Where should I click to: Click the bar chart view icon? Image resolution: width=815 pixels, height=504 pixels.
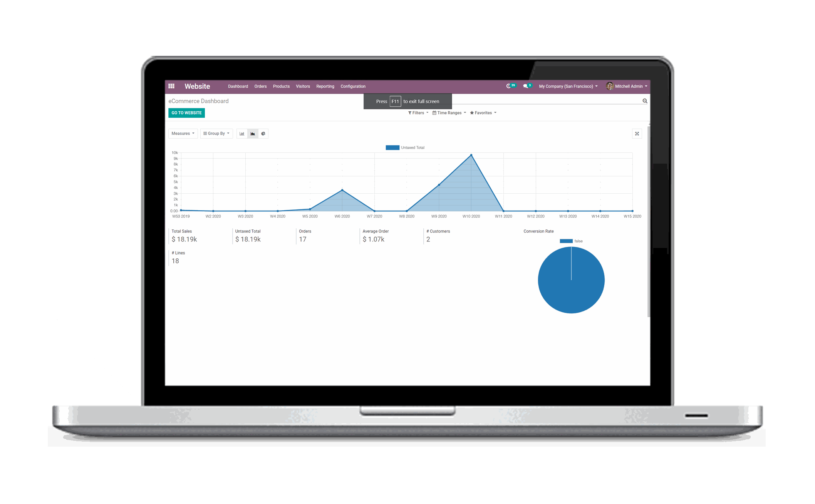tap(241, 134)
